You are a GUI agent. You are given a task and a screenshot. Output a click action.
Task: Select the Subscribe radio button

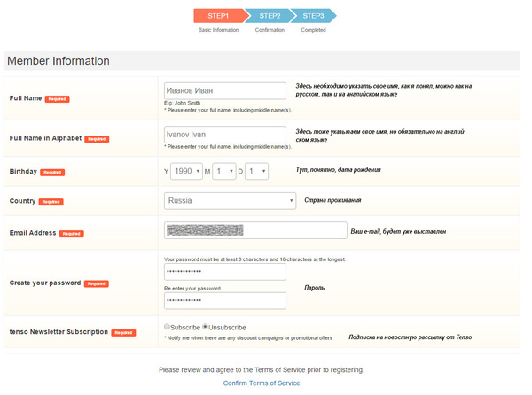click(x=167, y=327)
